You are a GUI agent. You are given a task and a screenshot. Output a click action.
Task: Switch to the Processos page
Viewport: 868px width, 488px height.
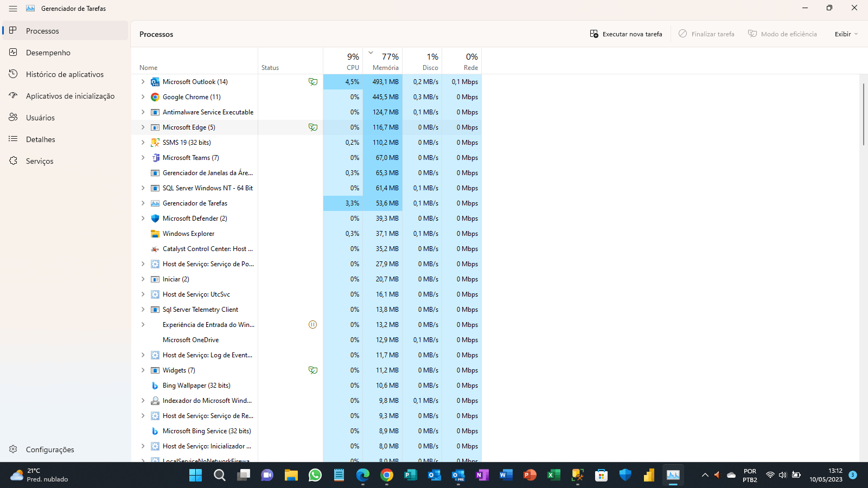(65, 31)
